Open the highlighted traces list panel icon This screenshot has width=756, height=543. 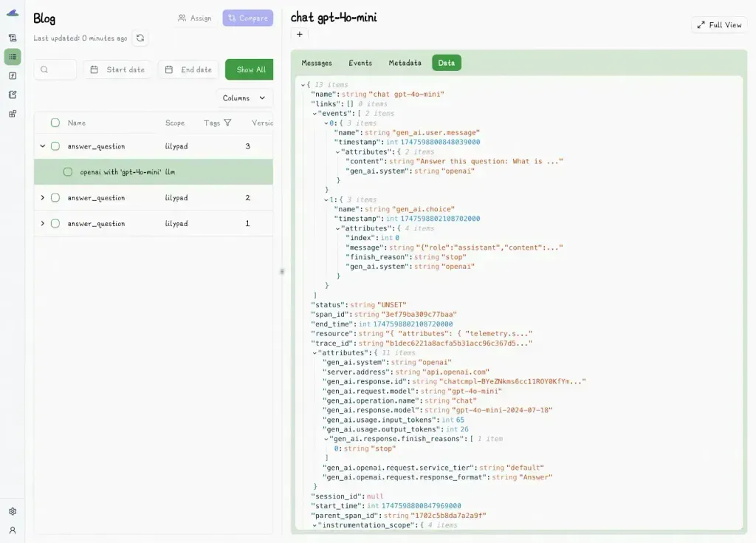(12, 57)
